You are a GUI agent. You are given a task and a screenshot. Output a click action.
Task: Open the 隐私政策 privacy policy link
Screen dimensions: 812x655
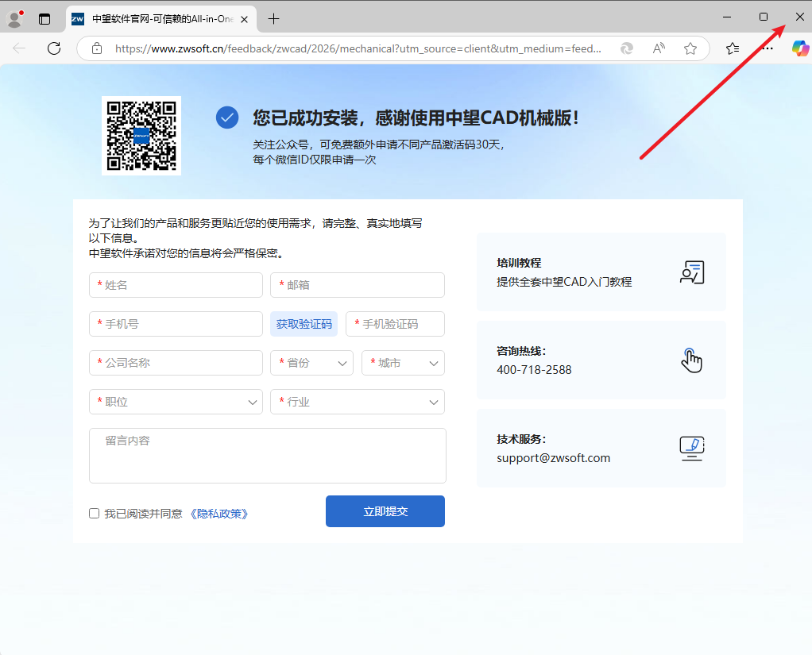(x=219, y=513)
